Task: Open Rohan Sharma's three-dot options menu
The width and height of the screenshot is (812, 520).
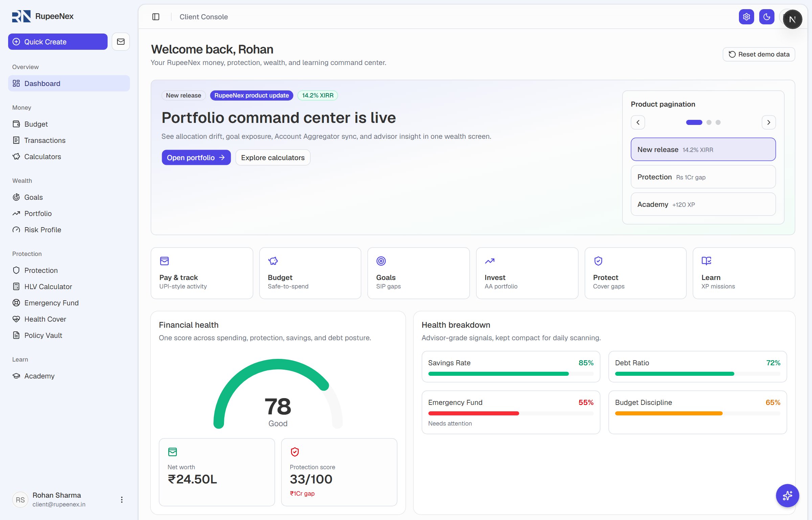Action: click(x=122, y=500)
